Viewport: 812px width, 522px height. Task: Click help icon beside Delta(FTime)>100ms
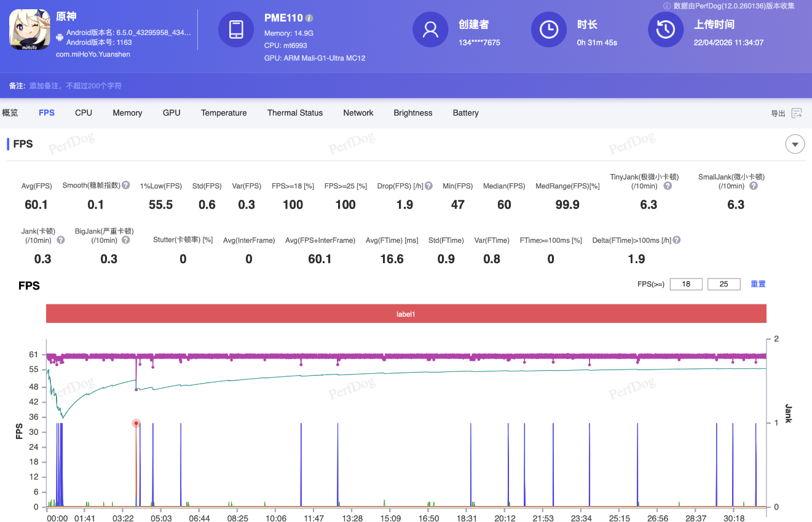(x=676, y=240)
